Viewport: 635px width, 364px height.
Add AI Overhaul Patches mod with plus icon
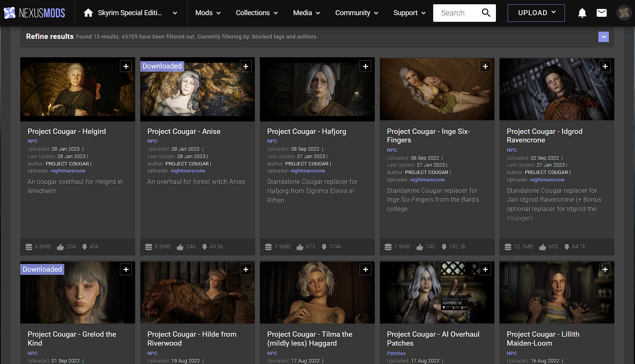pyautogui.click(x=485, y=269)
